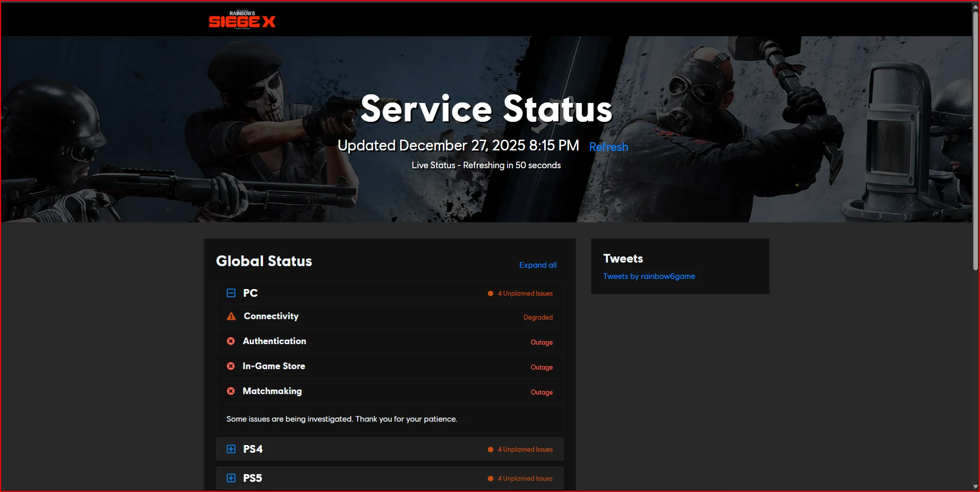Click the Service Status page title
The width and height of the screenshot is (980, 492).
pyautogui.click(x=486, y=109)
